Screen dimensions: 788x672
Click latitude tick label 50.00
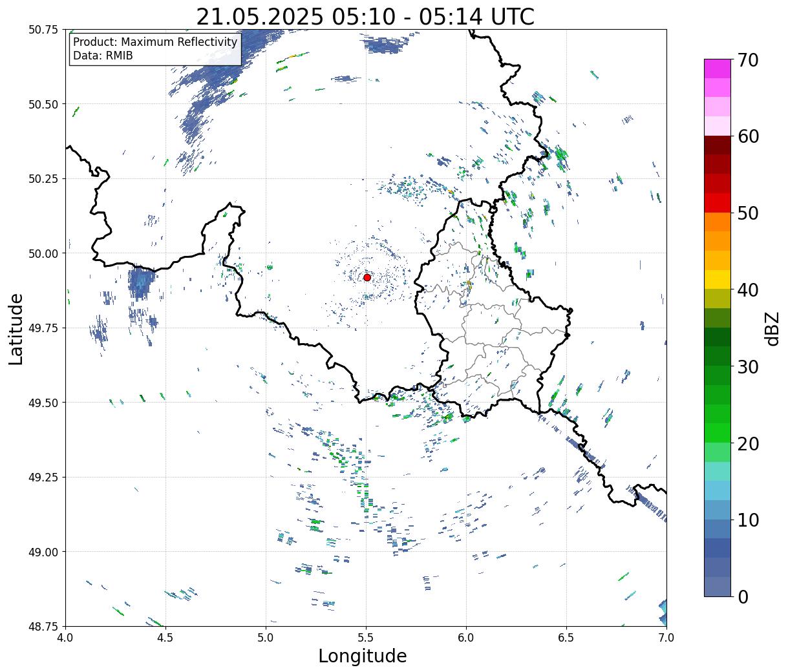pyautogui.click(x=43, y=253)
